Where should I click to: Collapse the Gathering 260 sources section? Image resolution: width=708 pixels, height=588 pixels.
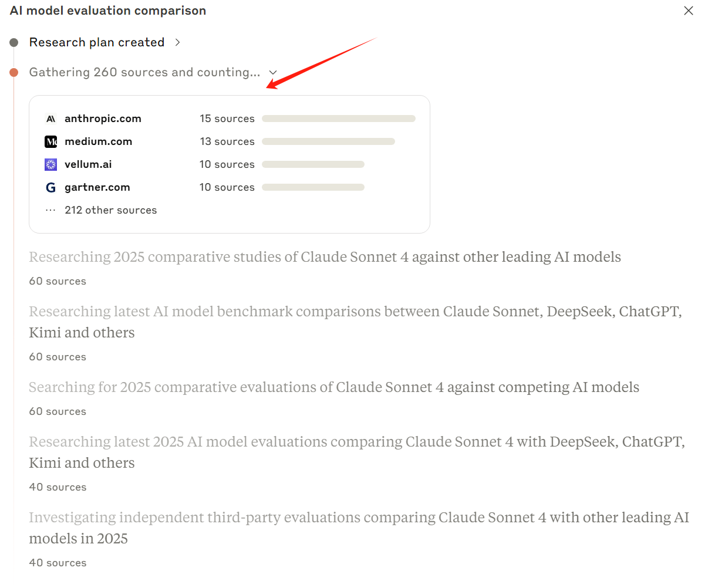(272, 72)
